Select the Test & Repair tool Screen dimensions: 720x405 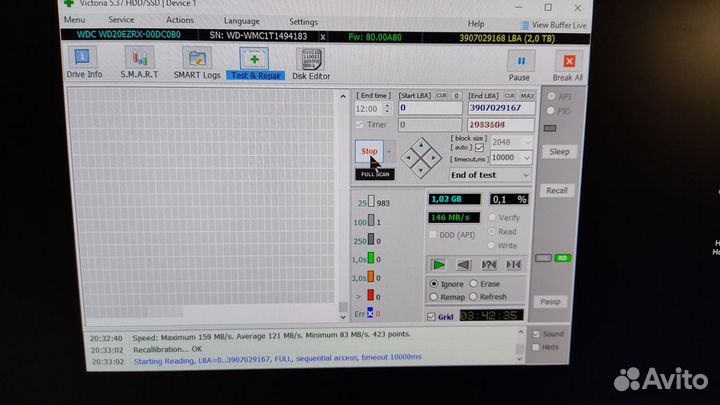click(255, 63)
